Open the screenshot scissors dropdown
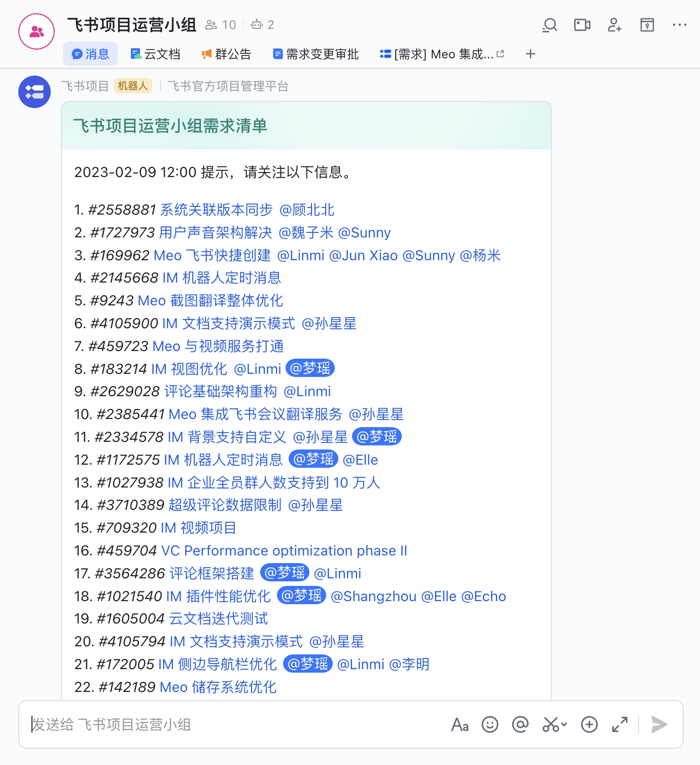The height and width of the screenshot is (765, 700). pos(555,724)
